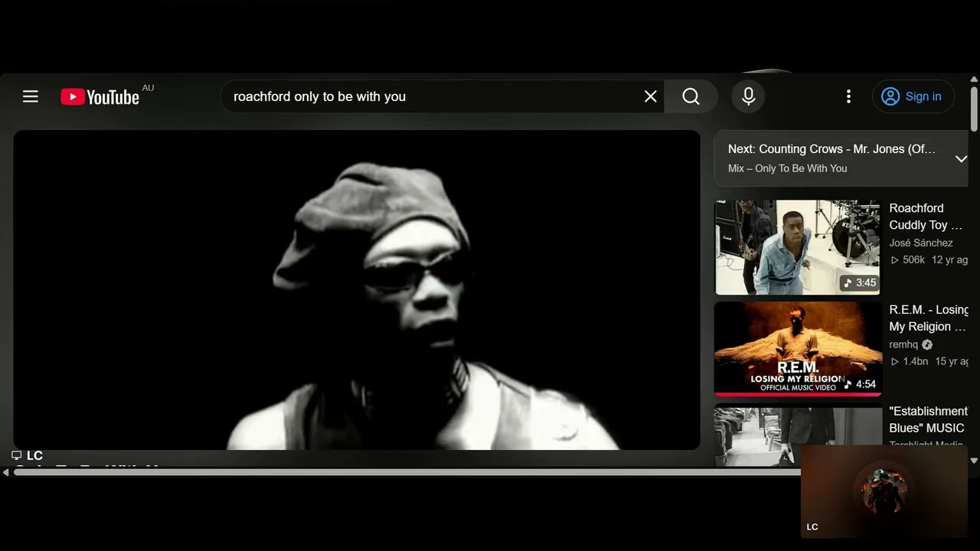Click the screen-share monitor icon beside LC
The height and width of the screenshot is (551, 980).
pyautogui.click(x=16, y=455)
